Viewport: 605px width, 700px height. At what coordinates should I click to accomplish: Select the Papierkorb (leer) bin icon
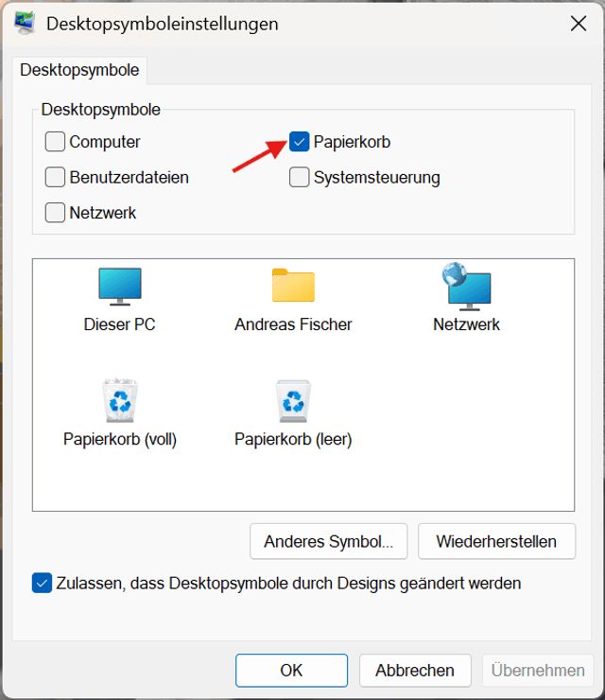pos(293,401)
